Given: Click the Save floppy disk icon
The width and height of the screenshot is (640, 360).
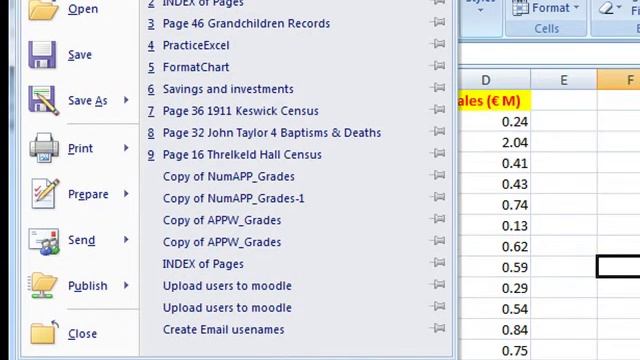Looking at the screenshot, I should pos(42,55).
